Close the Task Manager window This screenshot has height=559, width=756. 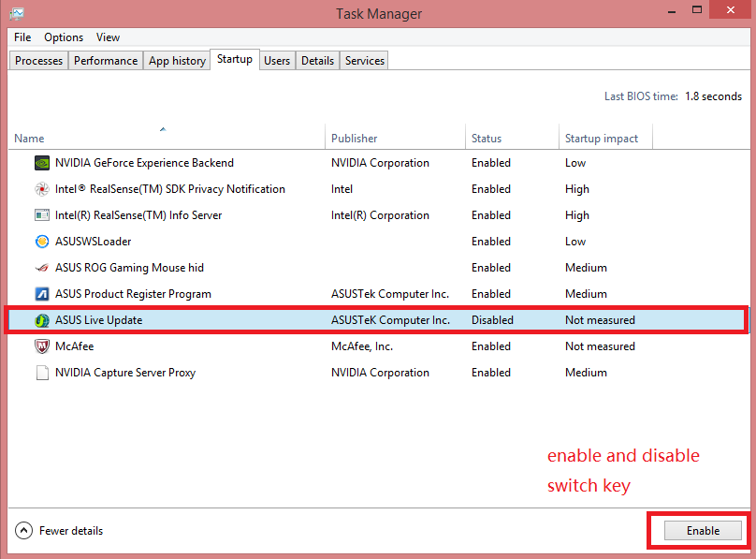point(731,10)
